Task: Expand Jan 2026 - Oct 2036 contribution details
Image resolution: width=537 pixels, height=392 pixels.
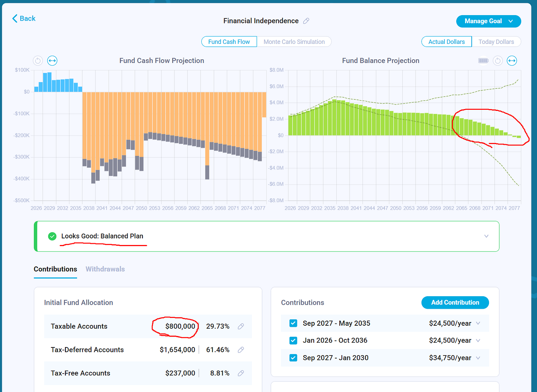Action: coord(478,340)
